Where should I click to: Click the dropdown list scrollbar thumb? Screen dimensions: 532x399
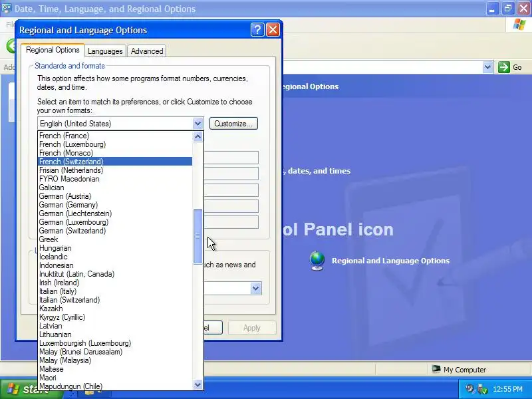(198, 236)
